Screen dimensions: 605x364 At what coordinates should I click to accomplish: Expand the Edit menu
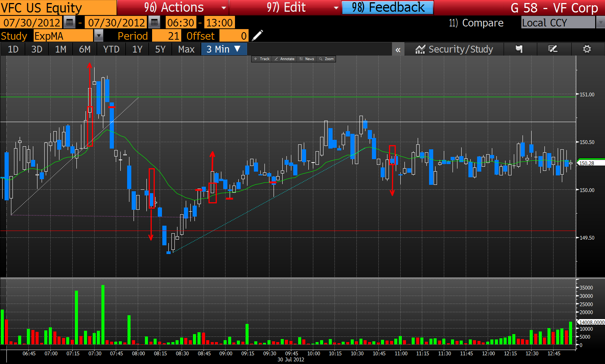point(285,8)
